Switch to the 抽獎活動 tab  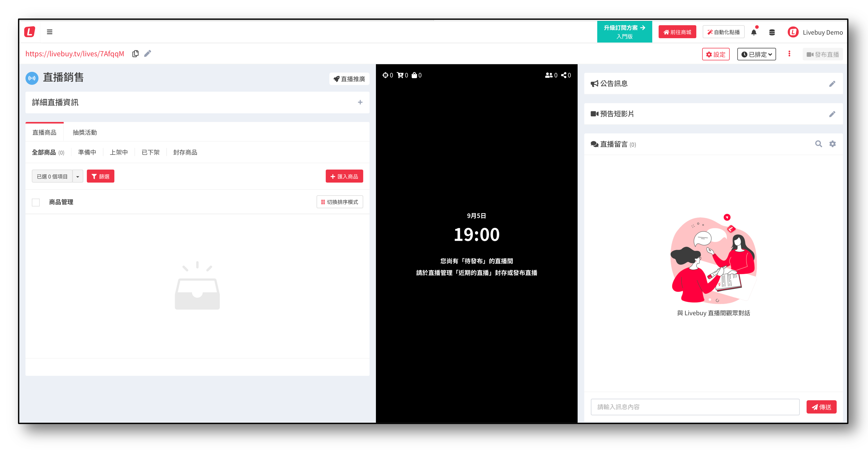85,133
